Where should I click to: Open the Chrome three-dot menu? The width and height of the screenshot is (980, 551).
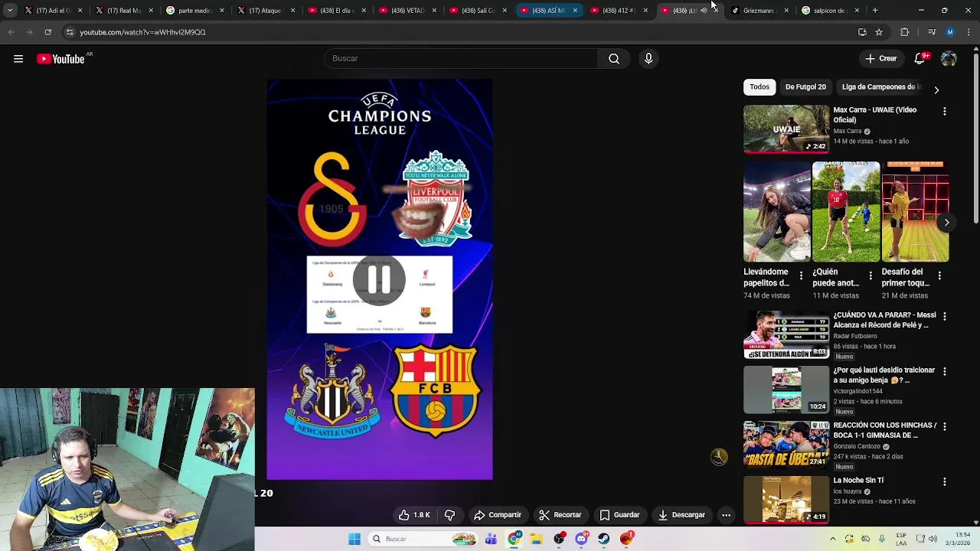(969, 32)
